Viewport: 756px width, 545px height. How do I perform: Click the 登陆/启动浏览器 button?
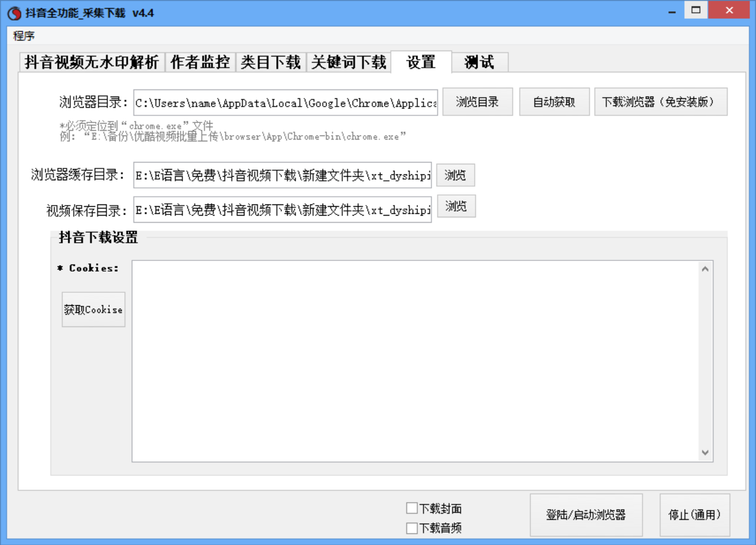point(586,515)
